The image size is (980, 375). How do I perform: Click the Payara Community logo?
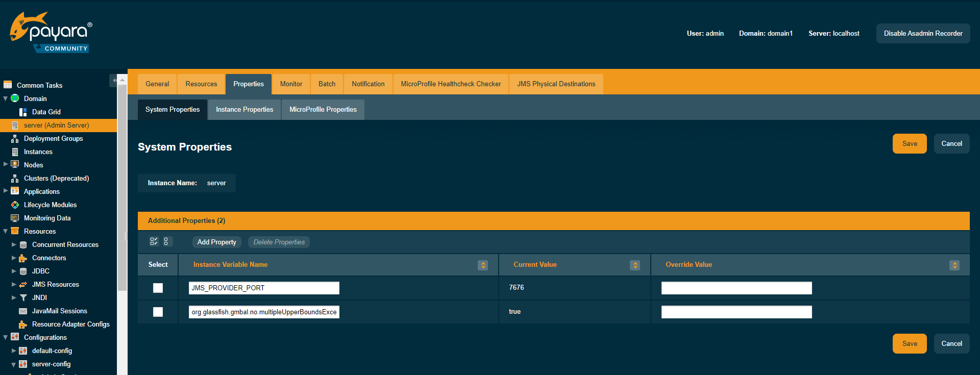[51, 33]
